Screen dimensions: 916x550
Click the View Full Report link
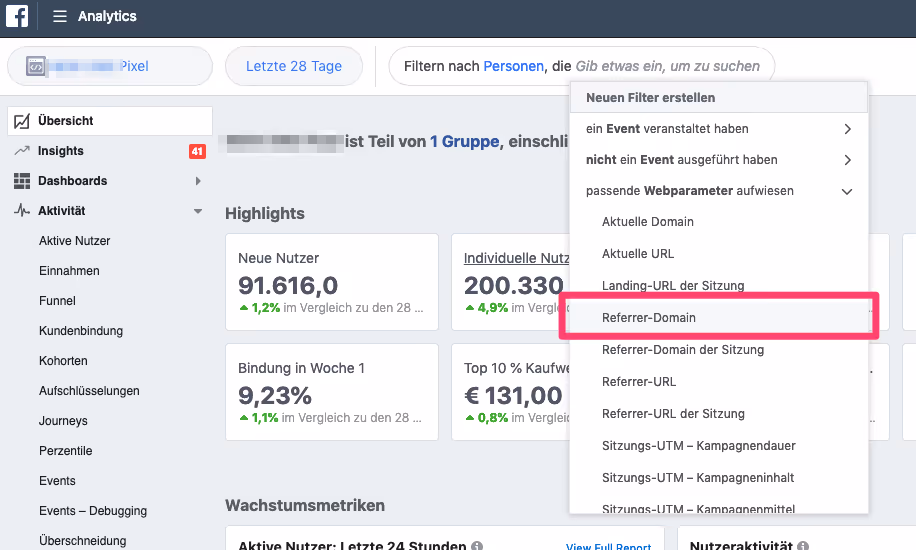tap(608, 546)
